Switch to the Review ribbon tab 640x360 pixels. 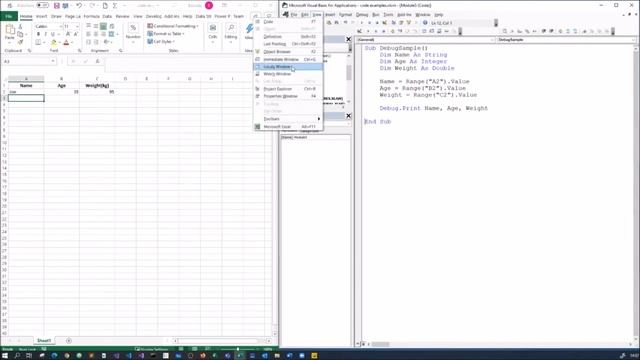pyautogui.click(x=122, y=16)
